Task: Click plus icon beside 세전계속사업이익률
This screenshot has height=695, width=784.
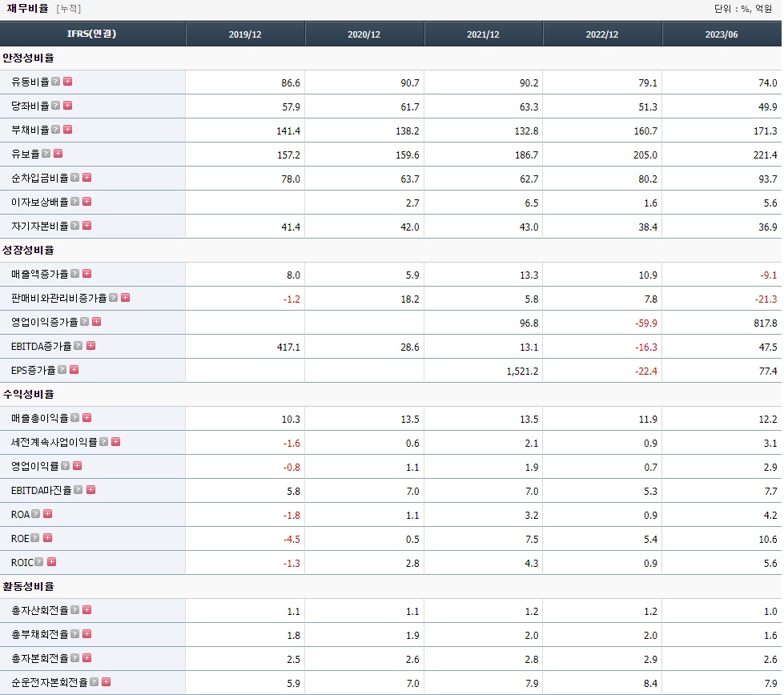Action: click(116, 441)
